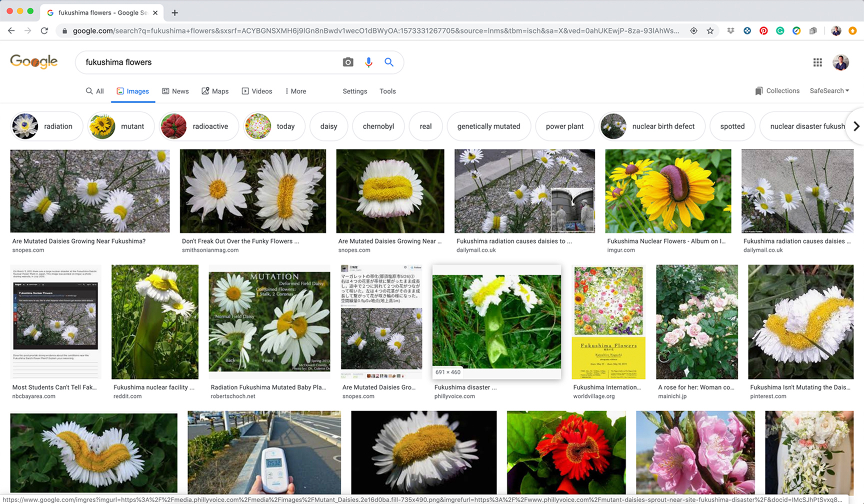864x504 pixels.
Task: Filter by the today chip
Action: [274, 126]
